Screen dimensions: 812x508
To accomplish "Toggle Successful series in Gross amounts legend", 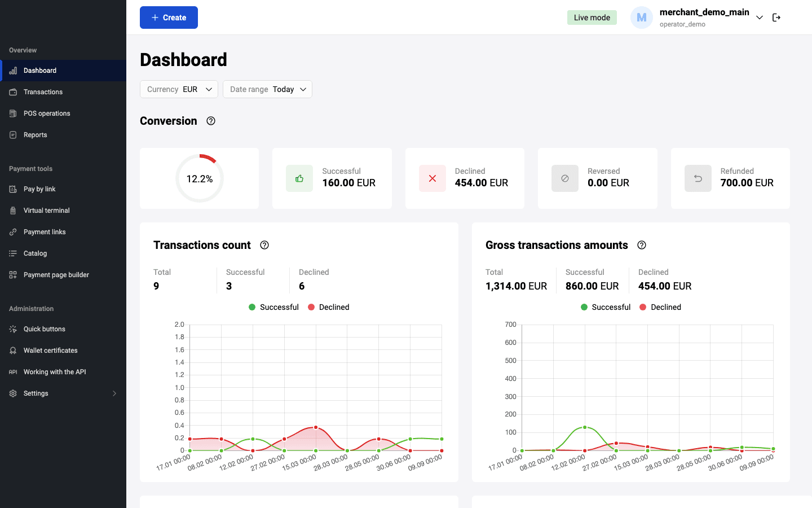I will tap(606, 307).
